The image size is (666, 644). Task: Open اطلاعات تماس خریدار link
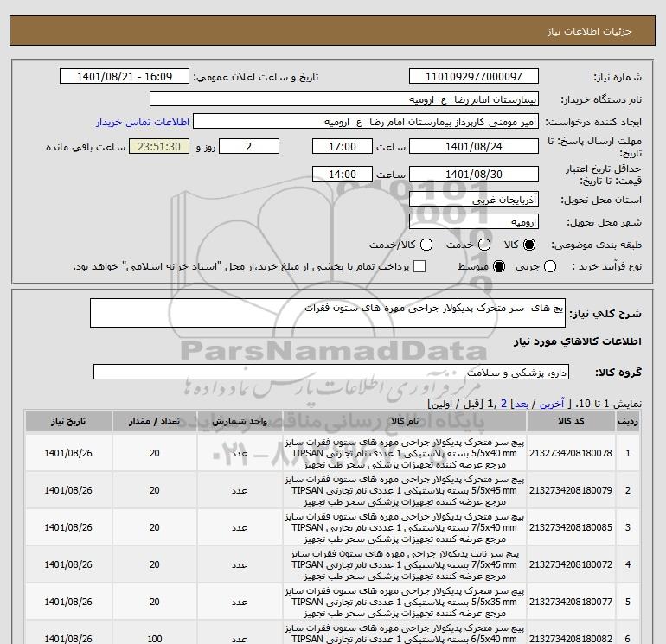pos(143,122)
